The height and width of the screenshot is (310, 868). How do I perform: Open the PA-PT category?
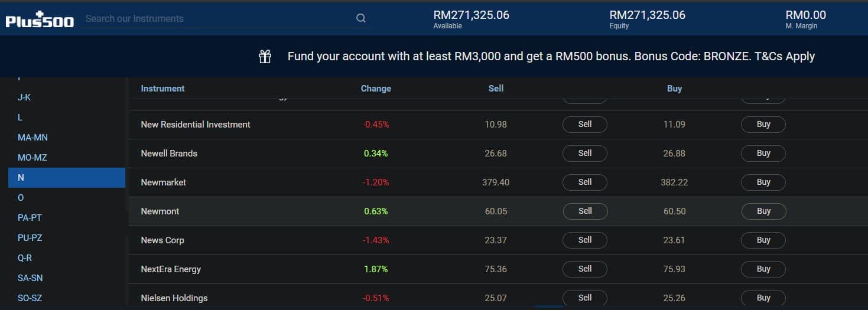pos(30,218)
